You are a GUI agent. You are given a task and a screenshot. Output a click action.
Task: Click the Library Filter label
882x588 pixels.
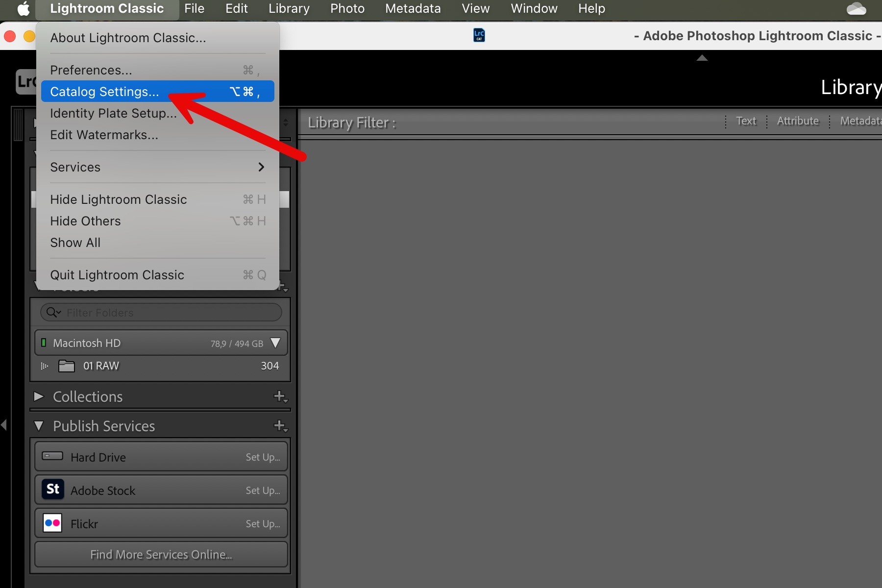pyautogui.click(x=352, y=122)
